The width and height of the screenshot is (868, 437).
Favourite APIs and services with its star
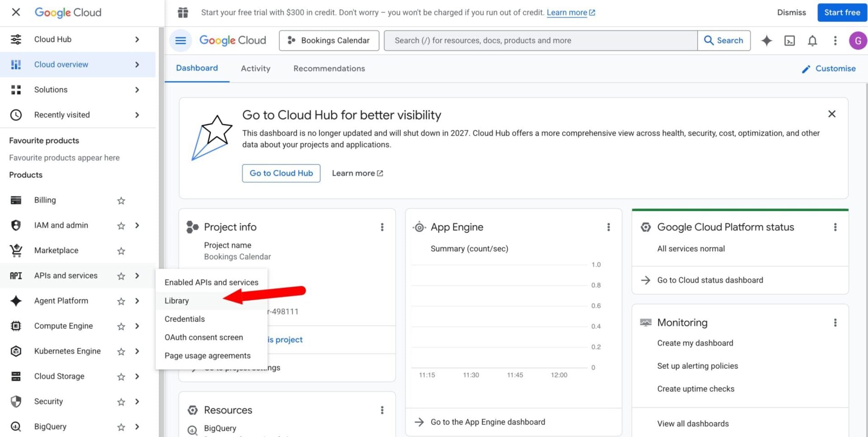click(121, 276)
